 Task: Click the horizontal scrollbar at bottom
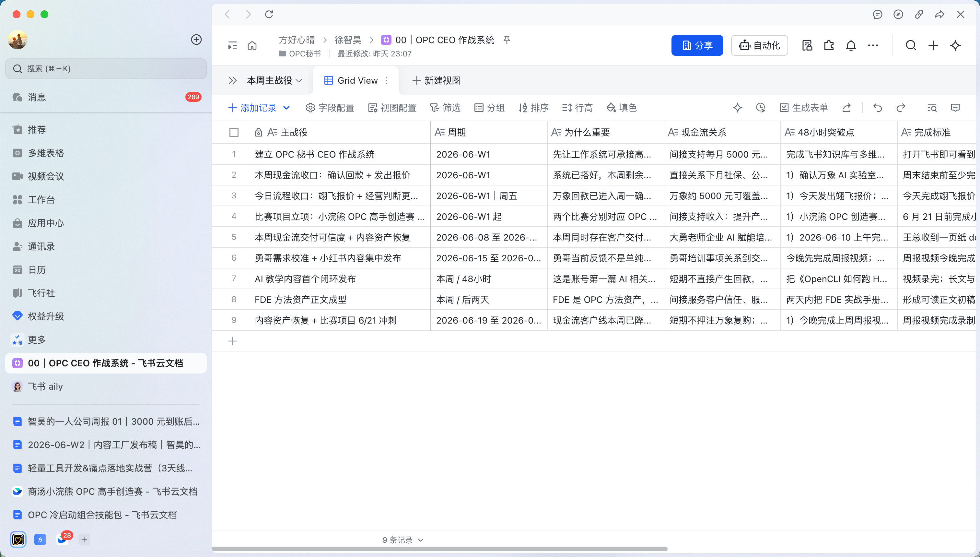point(440,549)
